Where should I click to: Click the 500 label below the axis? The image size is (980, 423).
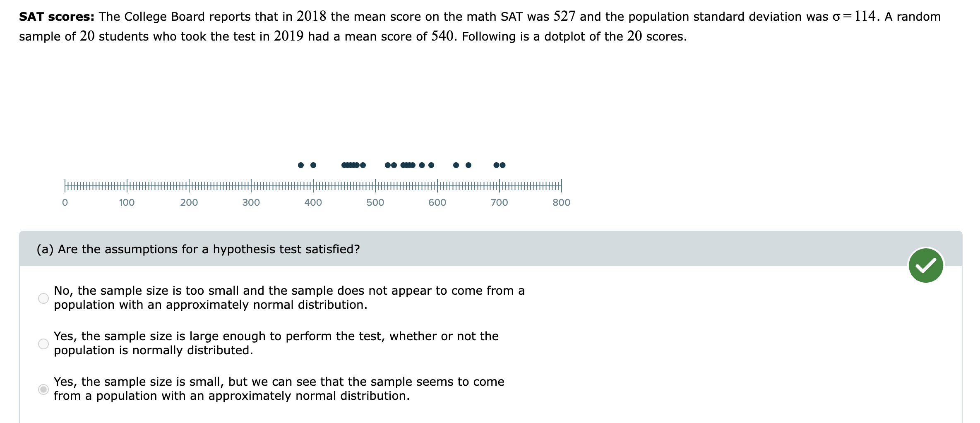[x=375, y=202]
